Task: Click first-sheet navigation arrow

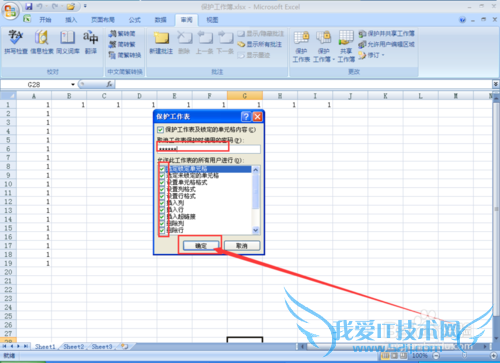Action: [4, 347]
